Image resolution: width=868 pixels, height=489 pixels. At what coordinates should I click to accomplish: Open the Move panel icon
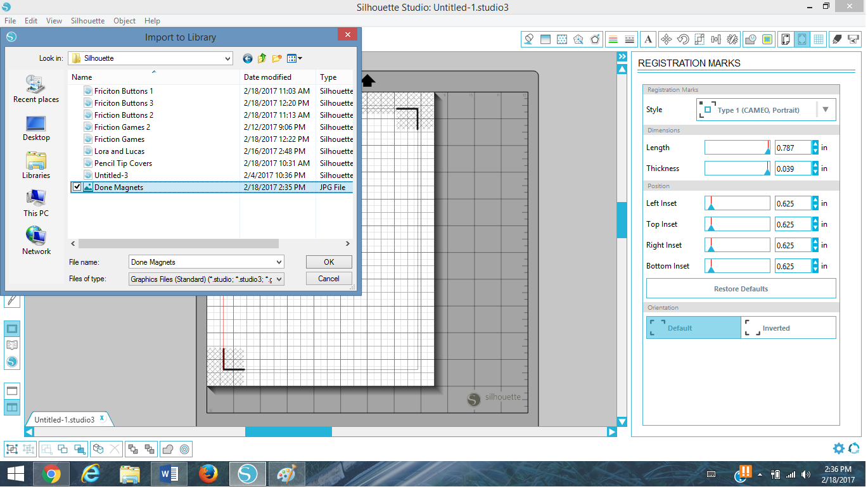click(666, 39)
